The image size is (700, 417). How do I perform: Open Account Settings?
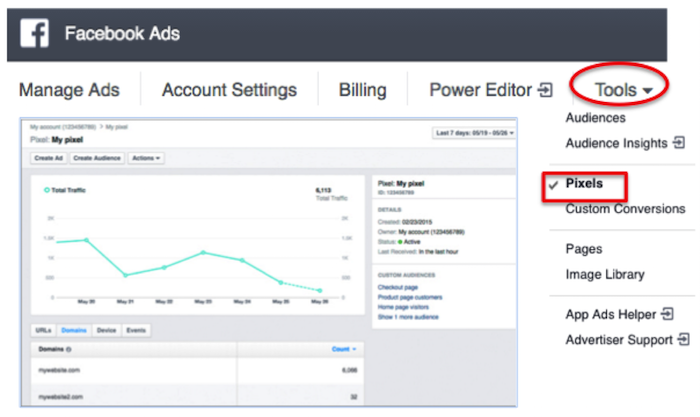tap(229, 90)
